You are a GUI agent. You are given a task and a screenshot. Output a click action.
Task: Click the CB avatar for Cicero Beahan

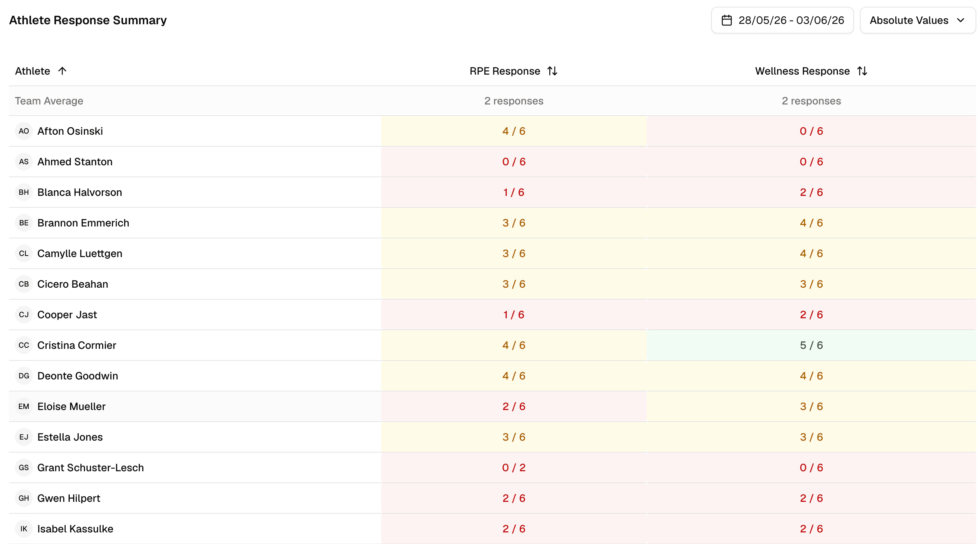24,284
